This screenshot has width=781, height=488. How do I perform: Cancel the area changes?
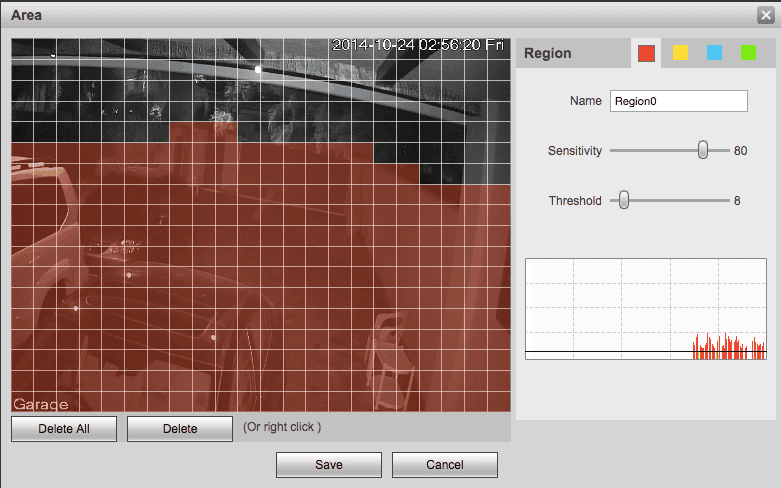tap(444, 464)
